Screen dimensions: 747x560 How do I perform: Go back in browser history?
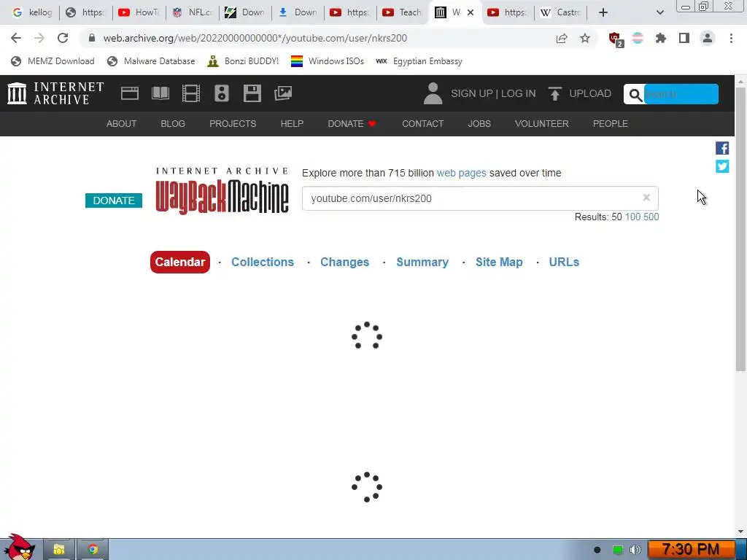tap(16, 38)
